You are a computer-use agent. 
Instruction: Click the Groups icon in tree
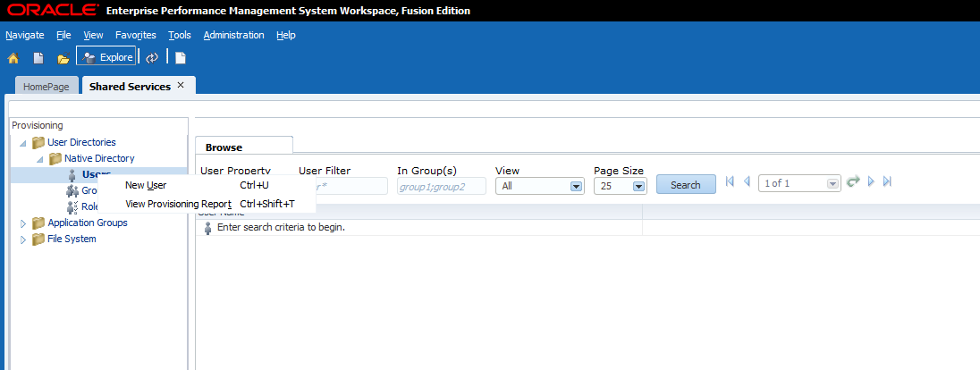tap(72, 190)
